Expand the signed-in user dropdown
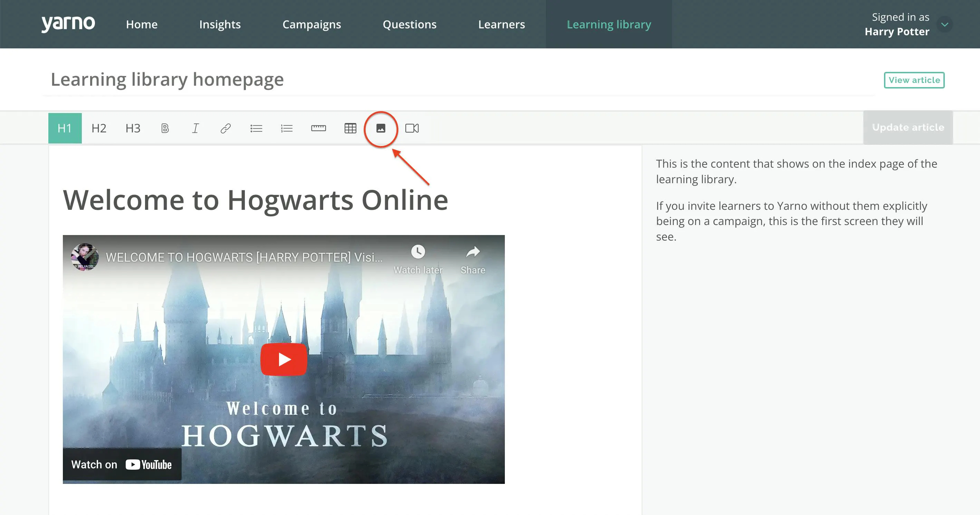The image size is (980, 515). (945, 25)
